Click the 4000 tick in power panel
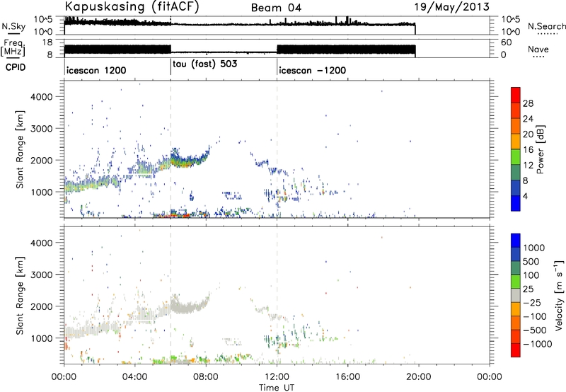The height and width of the screenshot is (392, 566). pyautogui.click(x=41, y=97)
